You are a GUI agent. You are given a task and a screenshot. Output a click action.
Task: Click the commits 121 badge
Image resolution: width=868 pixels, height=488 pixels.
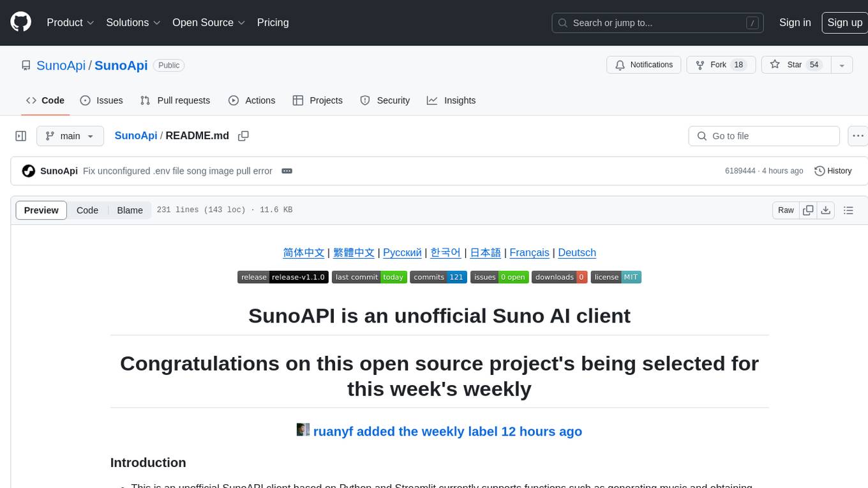click(438, 277)
